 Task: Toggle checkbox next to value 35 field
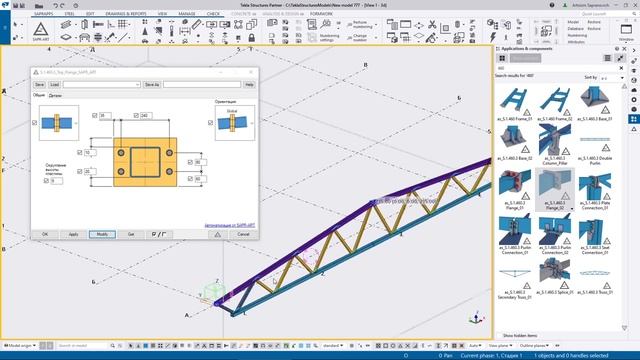click(95, 116)
